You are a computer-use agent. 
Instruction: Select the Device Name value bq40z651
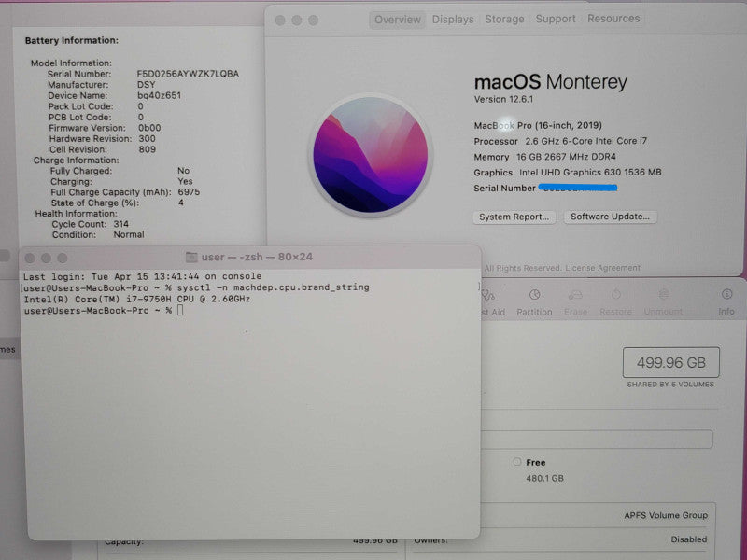[x=159, y=95]
